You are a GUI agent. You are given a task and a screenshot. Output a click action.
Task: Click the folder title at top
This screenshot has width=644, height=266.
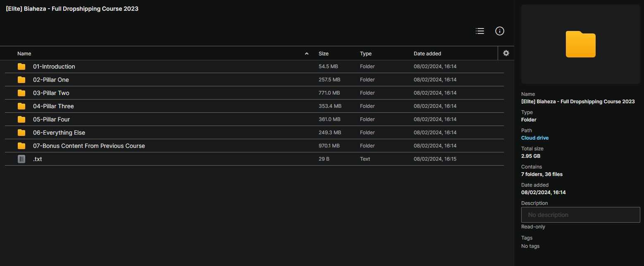click(72, 9)
